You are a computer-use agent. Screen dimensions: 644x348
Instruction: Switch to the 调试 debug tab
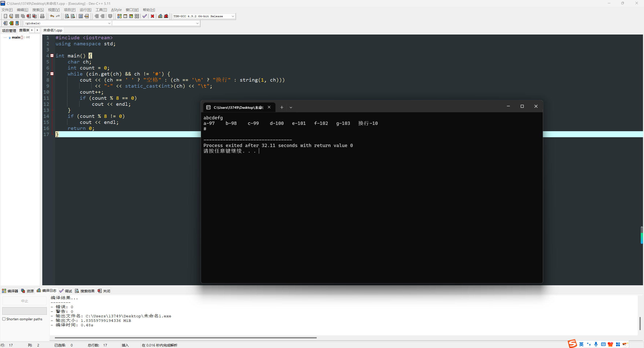coord(66,291)
